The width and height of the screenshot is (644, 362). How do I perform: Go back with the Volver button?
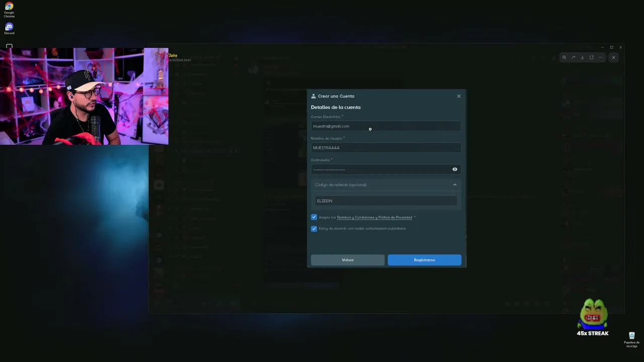[348, 260]
